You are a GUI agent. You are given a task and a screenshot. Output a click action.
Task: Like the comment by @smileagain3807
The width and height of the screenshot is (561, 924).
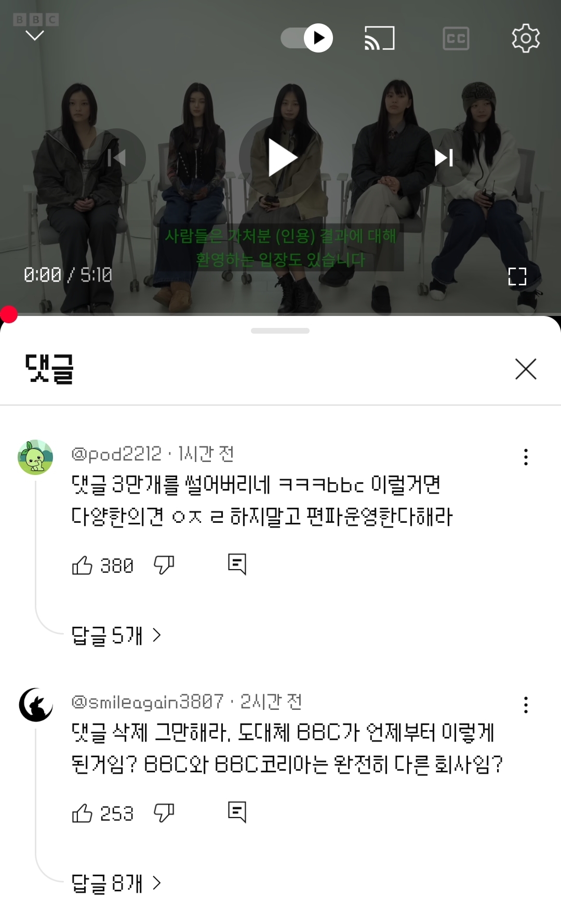point(82,813)
